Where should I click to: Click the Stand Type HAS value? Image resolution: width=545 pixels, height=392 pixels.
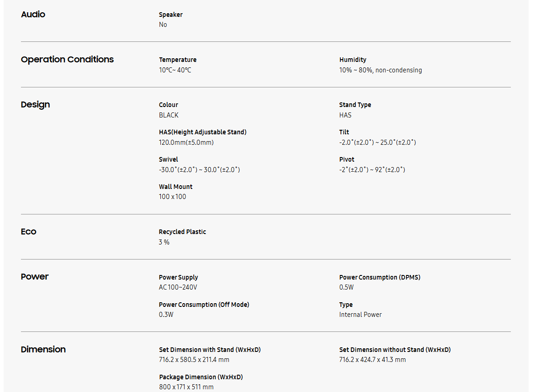tap(345, 115)
